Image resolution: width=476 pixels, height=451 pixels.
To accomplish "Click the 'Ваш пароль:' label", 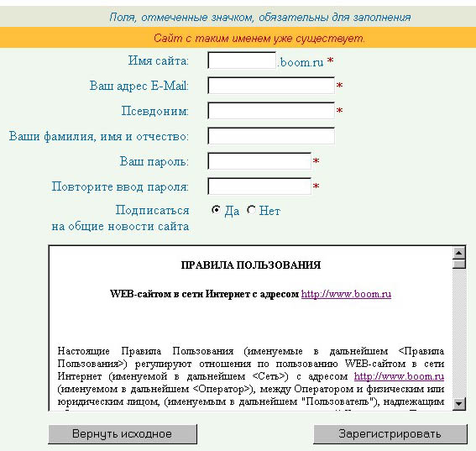I will 154,161.
